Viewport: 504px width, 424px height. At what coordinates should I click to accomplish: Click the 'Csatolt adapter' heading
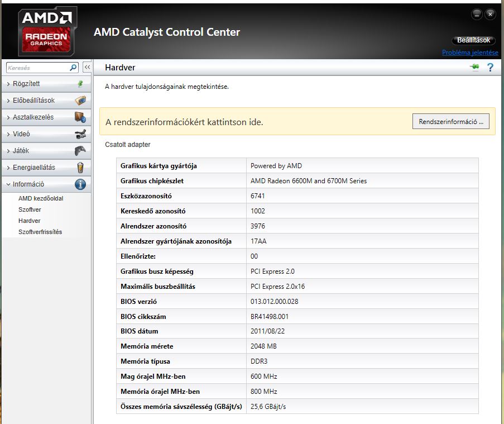pyautogui.click(x=128, y=145)
